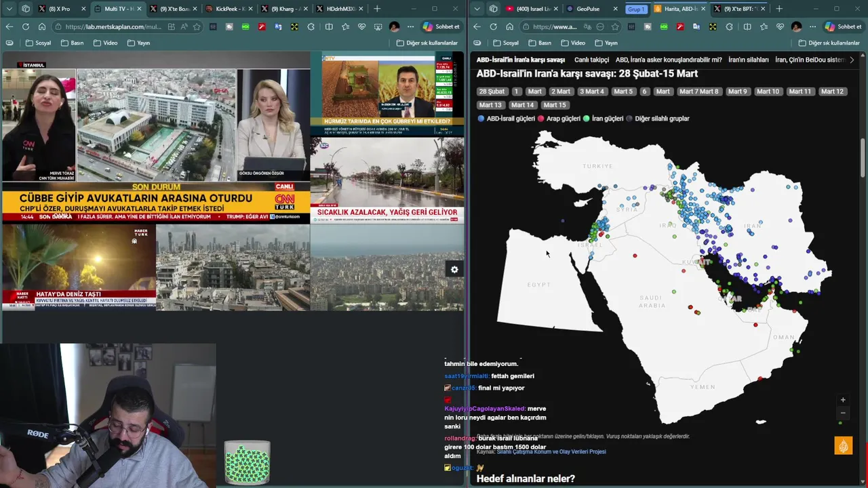The width and height of the screenshot is (868, 488).
Task: Add Multi TV page to favorites
Action: pos(197,26)
